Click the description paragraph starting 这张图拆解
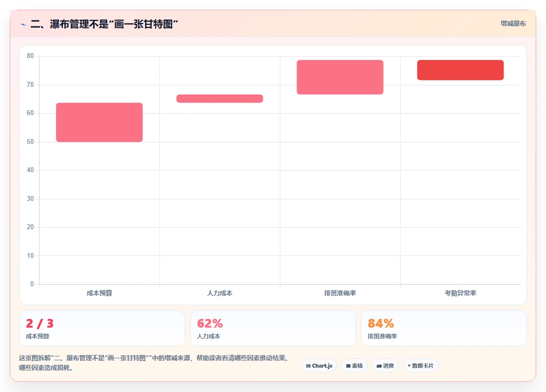Viewport: 546px width, 392px height. (x=155, y=363)
